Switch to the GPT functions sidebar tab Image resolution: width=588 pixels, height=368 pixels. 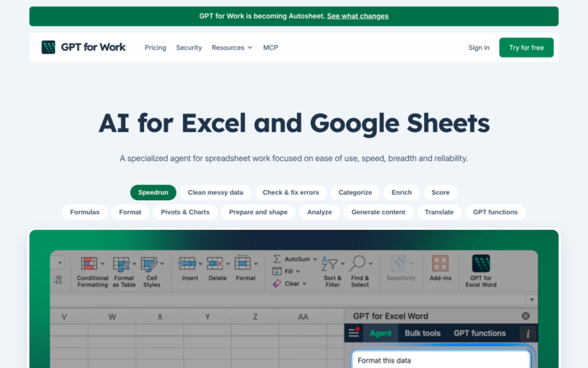[x=479, y=333]
